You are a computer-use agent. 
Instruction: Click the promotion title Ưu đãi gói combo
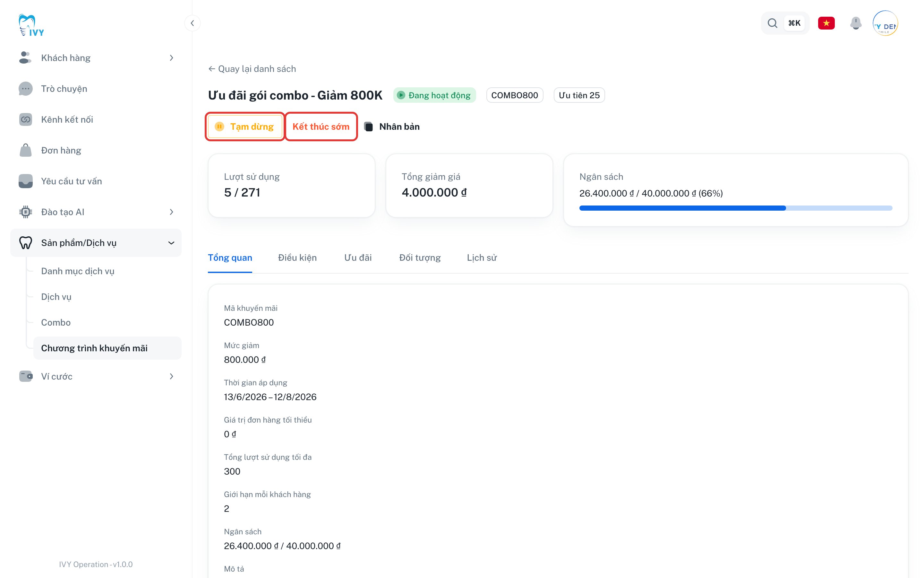(x=295, y=95)
